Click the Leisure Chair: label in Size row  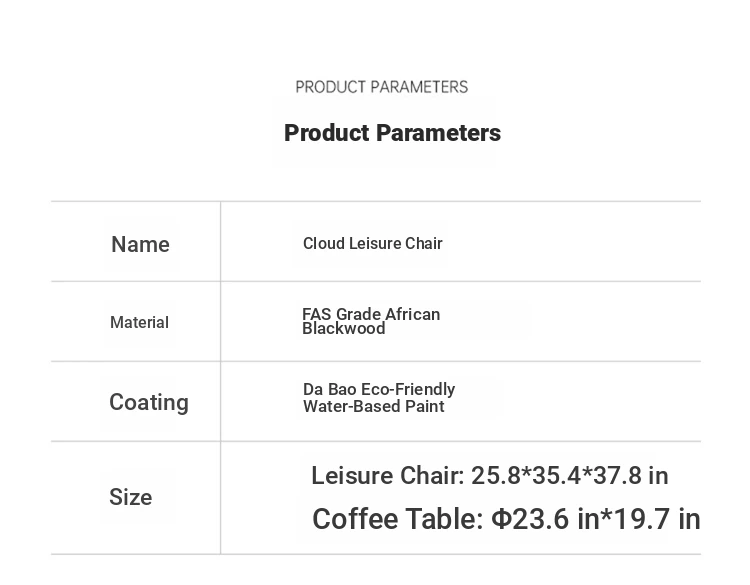pos(388,475)
